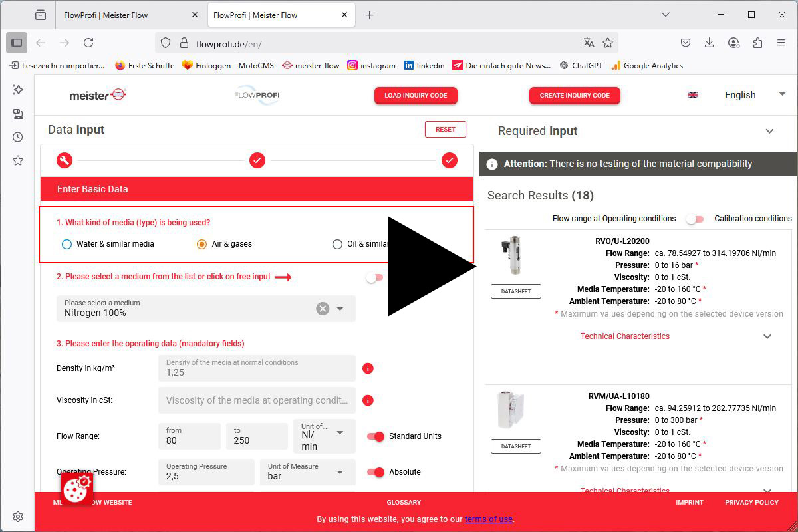
Task: Open bookmarks sidebar star icon
Action: [x=18, y=160]
